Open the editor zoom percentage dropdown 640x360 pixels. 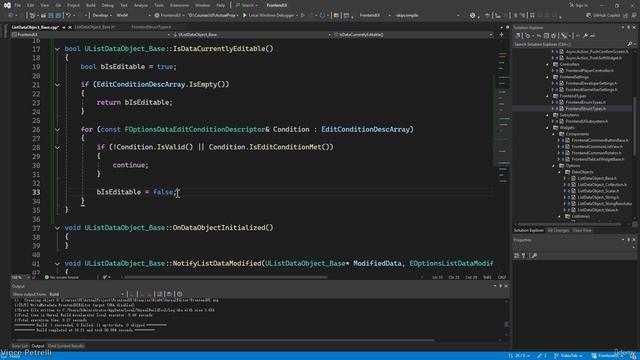coord(20,278)
